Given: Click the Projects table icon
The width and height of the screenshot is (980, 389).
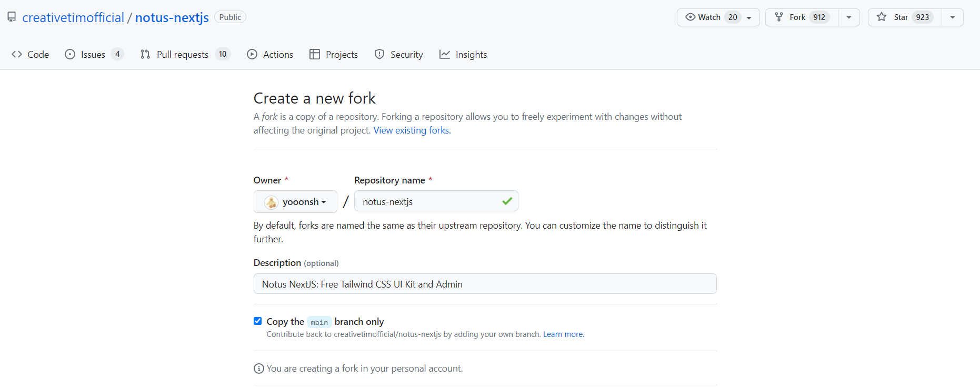Looking at the screenshot, I should (x=315, y=54).
